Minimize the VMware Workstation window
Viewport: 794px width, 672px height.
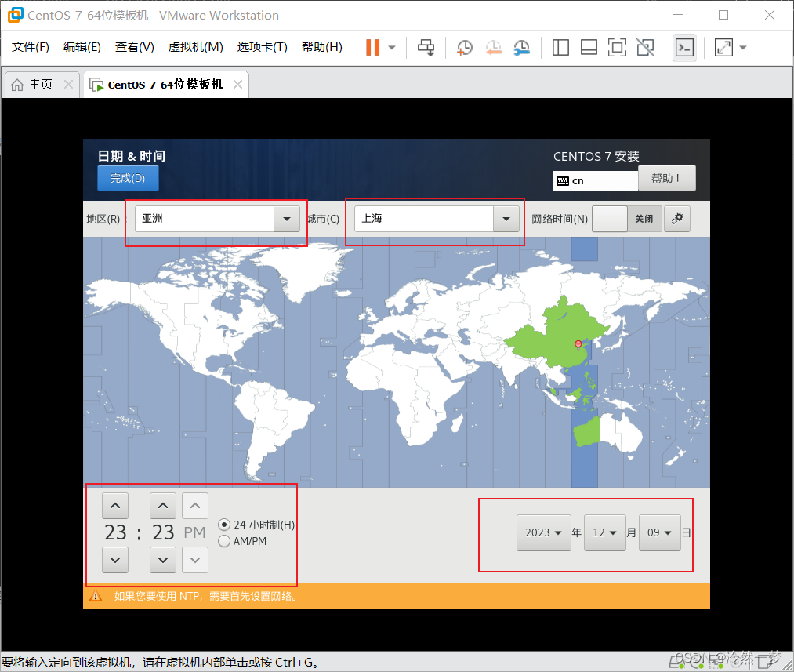click(677, 15)
